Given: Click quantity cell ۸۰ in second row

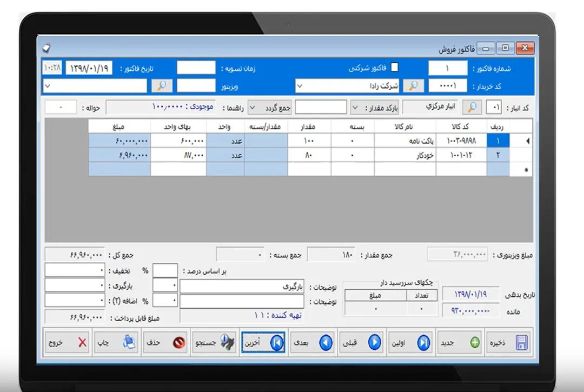Looking at the screenshot, I should click(309, 155).
